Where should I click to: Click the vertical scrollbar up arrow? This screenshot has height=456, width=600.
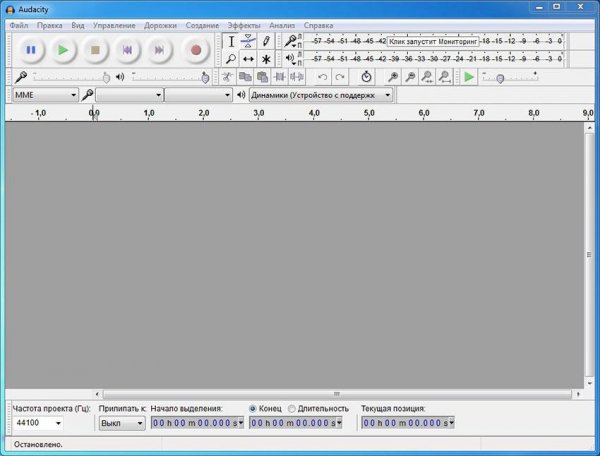[589, 127]
